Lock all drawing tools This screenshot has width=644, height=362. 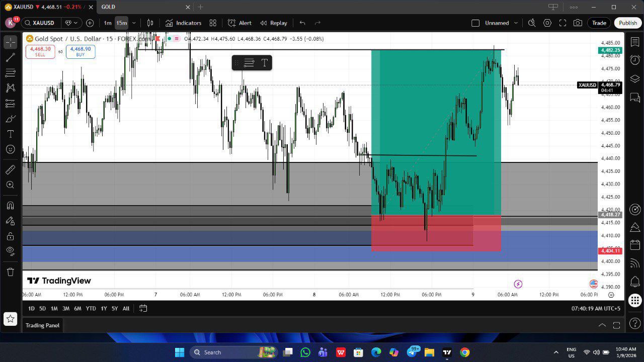[x=10, y=236]
